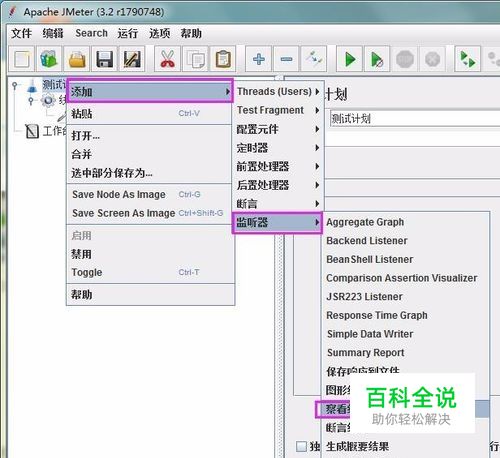500x458 pixels.
Task: Expand the 后置处理器 submenu
Action: tap(278, 185)
